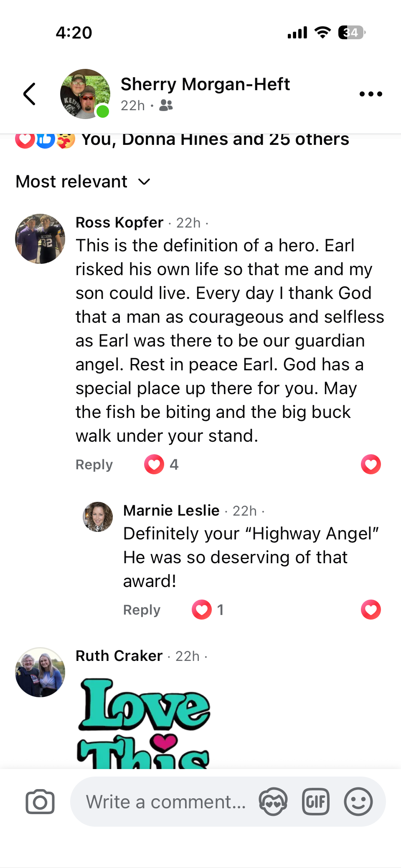The width and height of the screenshot is (401, 868).
Task: Open the GIF picker
Action: pos(316,802)
